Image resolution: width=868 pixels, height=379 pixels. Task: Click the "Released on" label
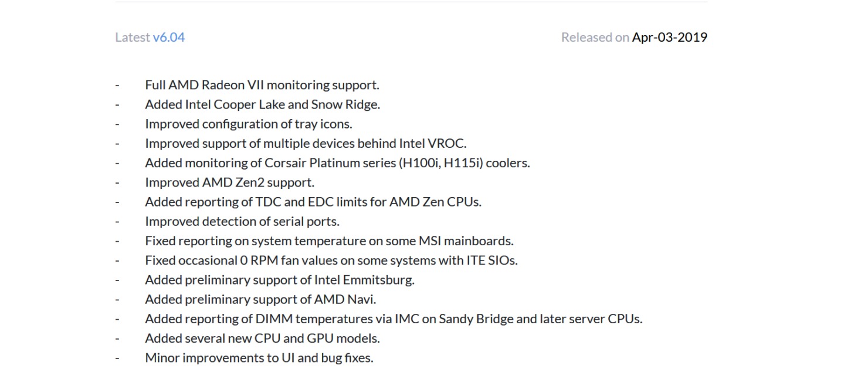[x=595, y=38]
